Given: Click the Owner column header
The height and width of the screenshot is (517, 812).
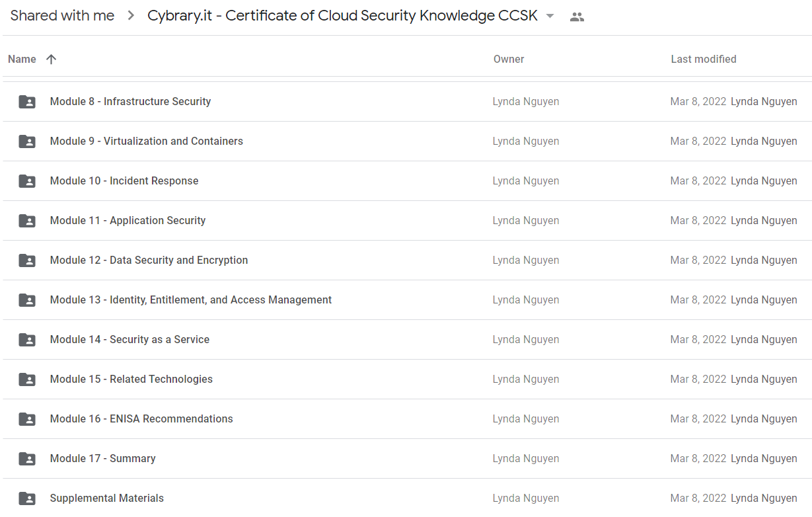Looking at the screenshot, I should tap(509, 59).
